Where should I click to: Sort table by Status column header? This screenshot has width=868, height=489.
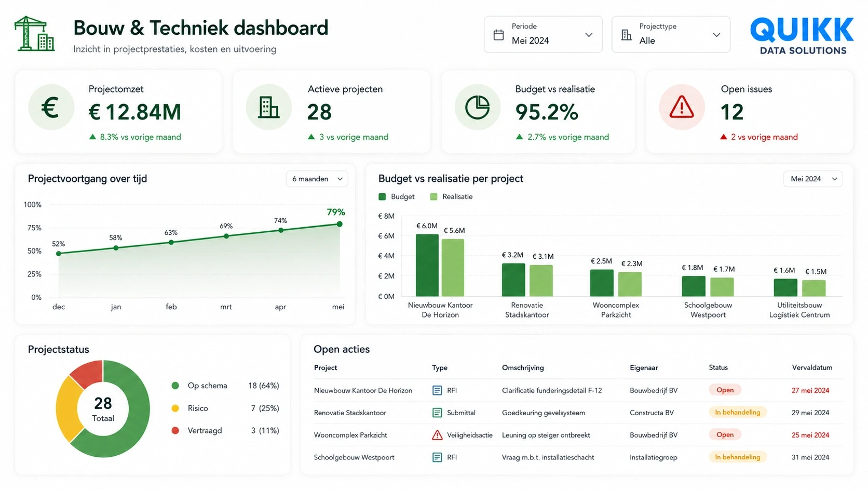pos(718,367)
